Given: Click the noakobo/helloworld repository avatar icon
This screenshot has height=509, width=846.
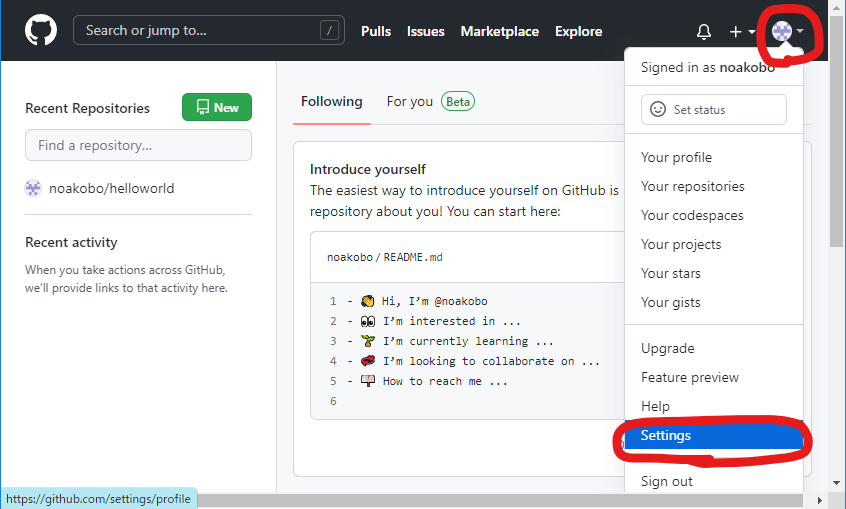Looking at the screenshot, I should click(x=33, y=188).
